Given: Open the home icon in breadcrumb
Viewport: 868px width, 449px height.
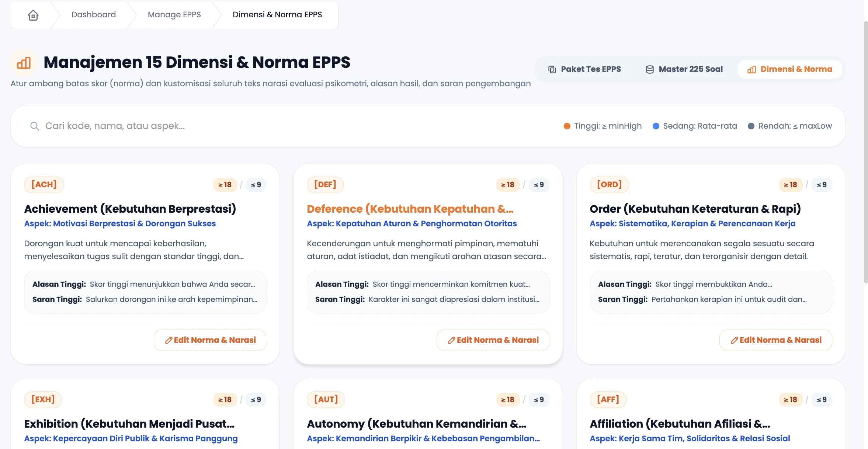Looking at the screenshot, I should coord(33,15).
